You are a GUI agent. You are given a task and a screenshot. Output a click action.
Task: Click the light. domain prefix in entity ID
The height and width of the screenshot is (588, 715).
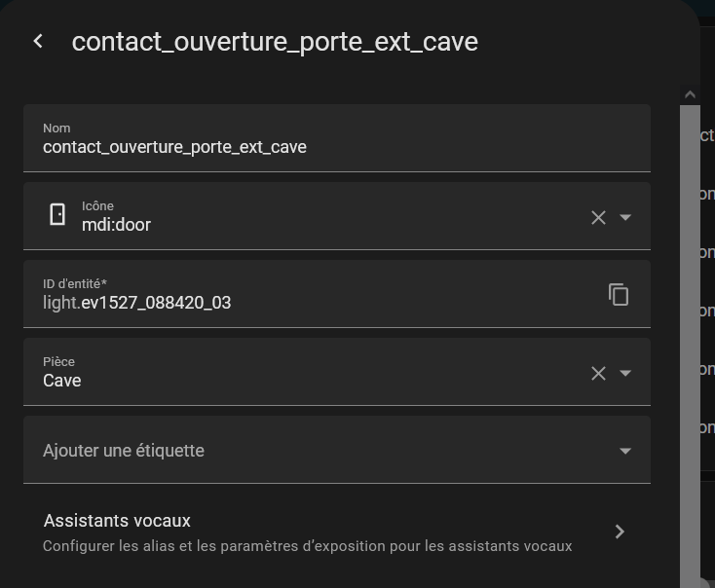click(61, 303)
